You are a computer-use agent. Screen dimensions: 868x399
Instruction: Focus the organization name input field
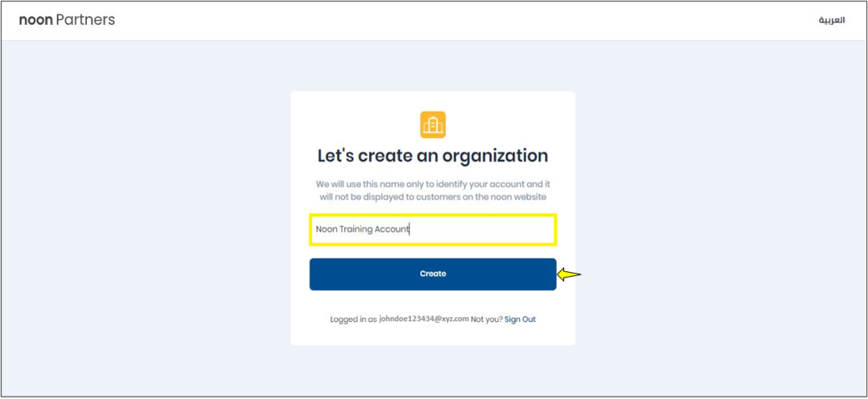click(x=433, y=230)
